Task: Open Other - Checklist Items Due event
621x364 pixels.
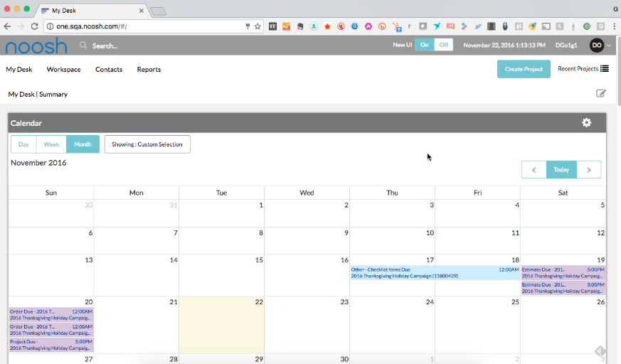Action: coord(435,272)
